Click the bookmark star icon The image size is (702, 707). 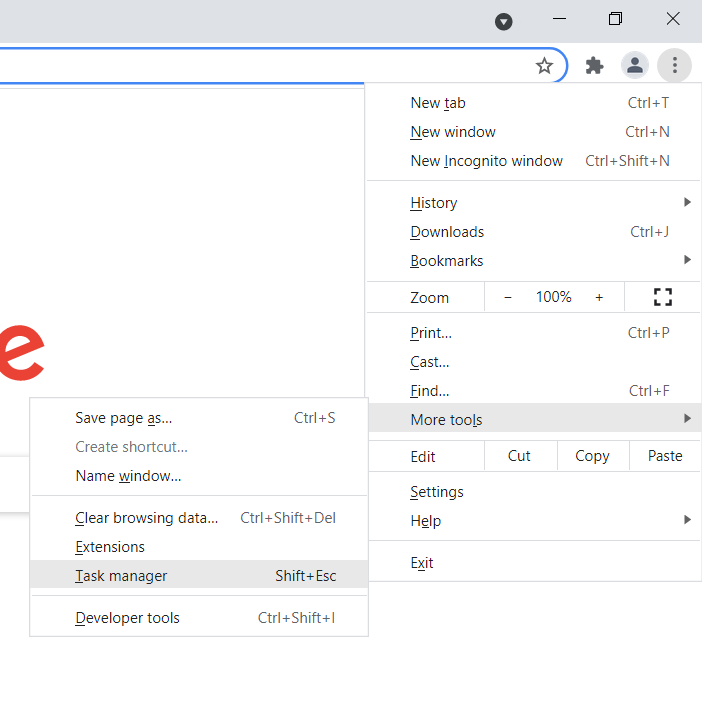click(x=544, y=66)
